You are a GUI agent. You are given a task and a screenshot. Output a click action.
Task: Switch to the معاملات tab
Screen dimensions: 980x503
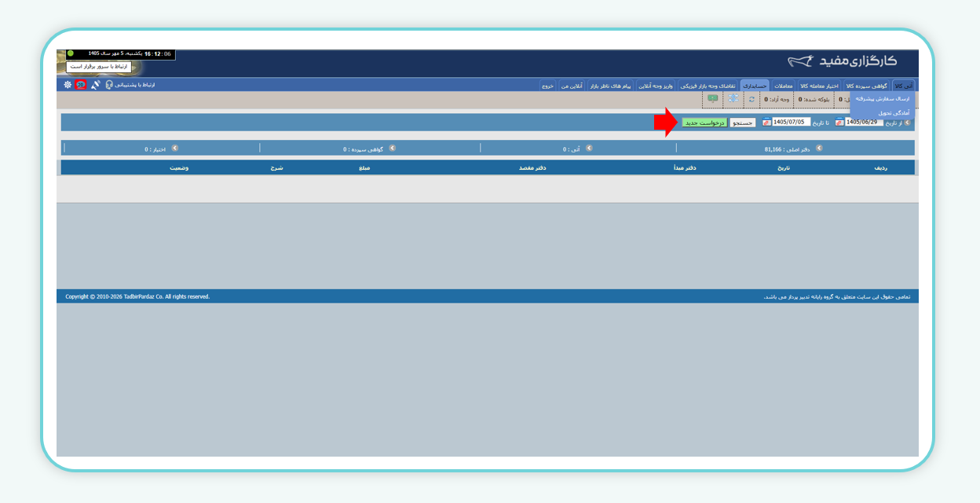pos(784,86)
